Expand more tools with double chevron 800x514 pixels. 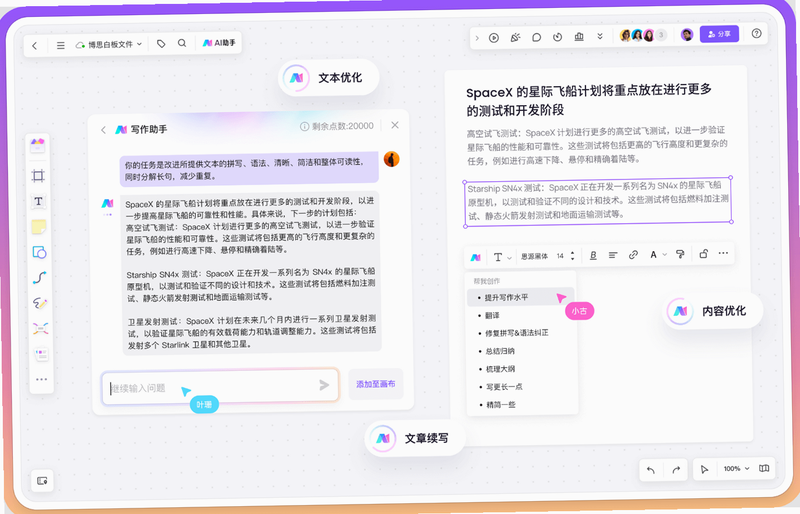tap(600, 36)
